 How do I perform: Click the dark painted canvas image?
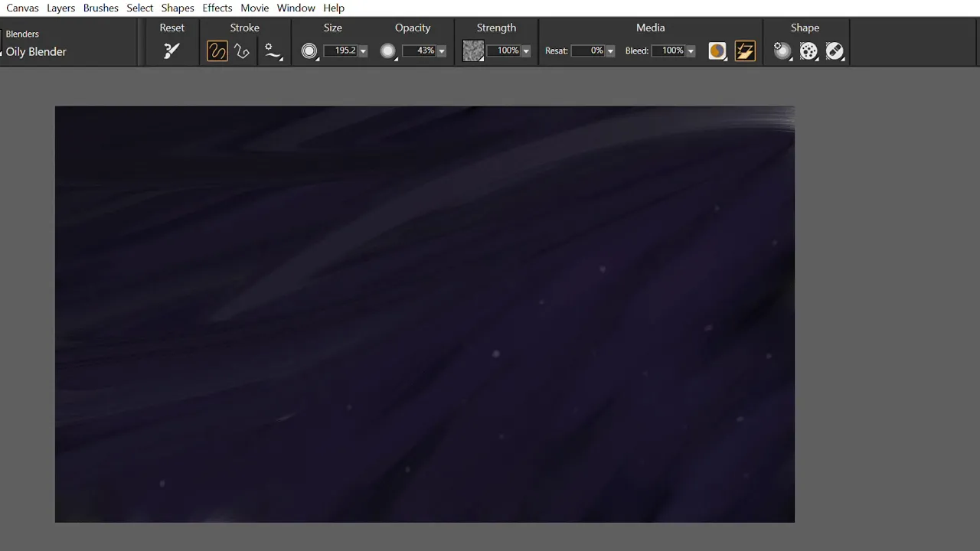point(425,315)
